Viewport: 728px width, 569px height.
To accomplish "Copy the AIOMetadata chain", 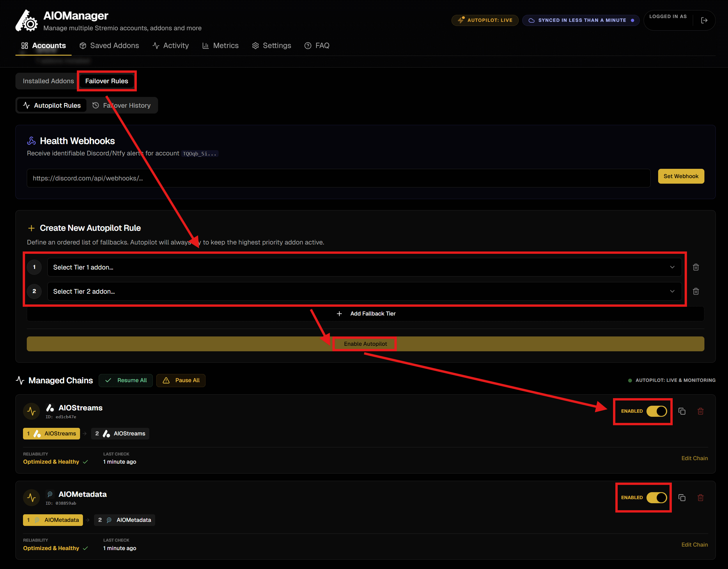I will point(682,497).
